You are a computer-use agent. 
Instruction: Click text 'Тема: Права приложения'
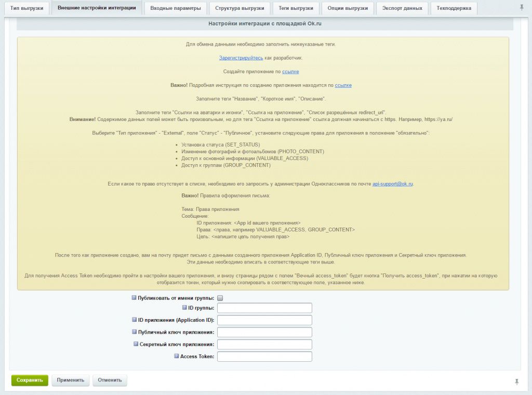pos(210,209)
